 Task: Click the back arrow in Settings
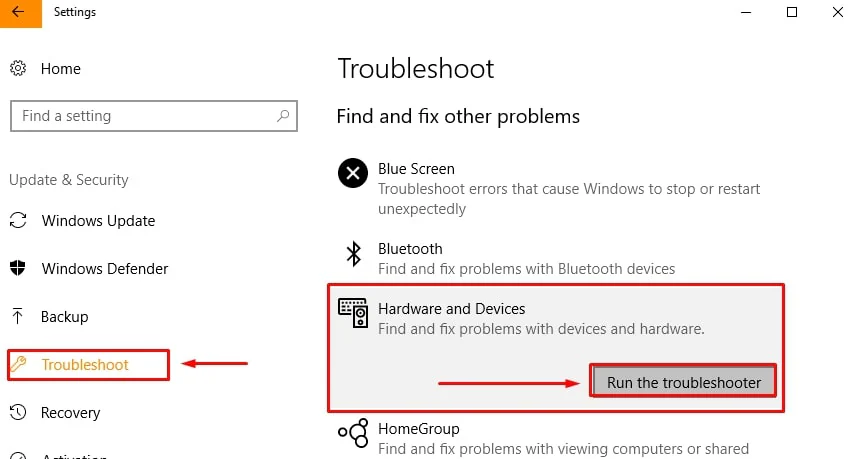19,13
